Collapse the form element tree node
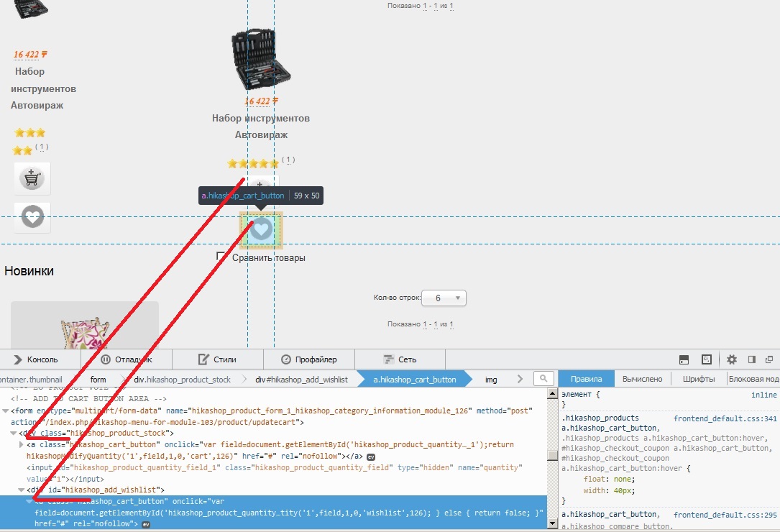This screenshot has height=532, width=780. (6, 411)
